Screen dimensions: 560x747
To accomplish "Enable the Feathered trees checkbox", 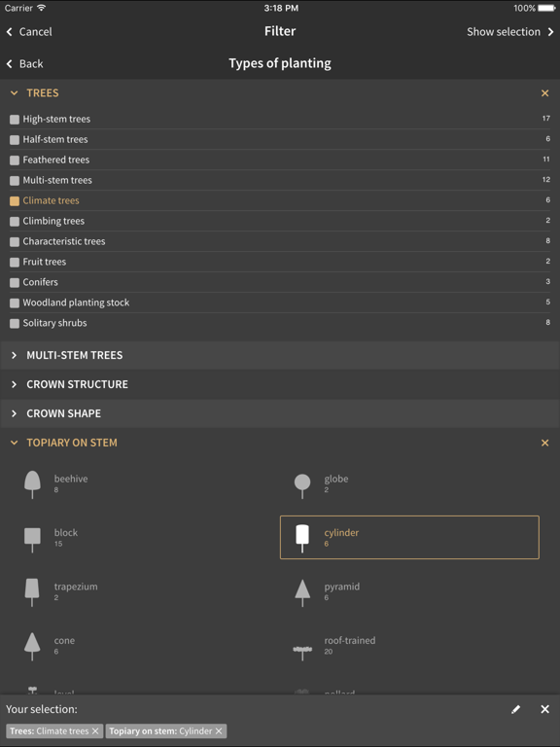I will click(15, 160).
